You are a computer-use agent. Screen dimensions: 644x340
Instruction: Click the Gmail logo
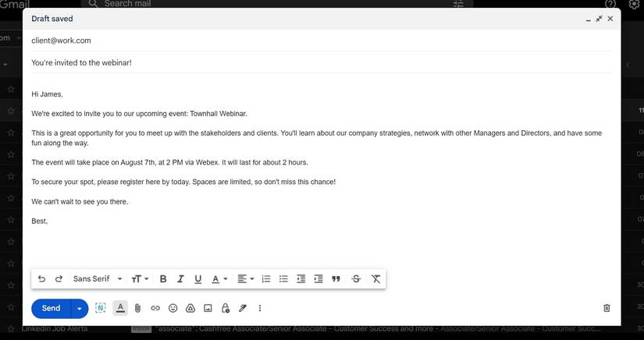click(x=15, y=4)
